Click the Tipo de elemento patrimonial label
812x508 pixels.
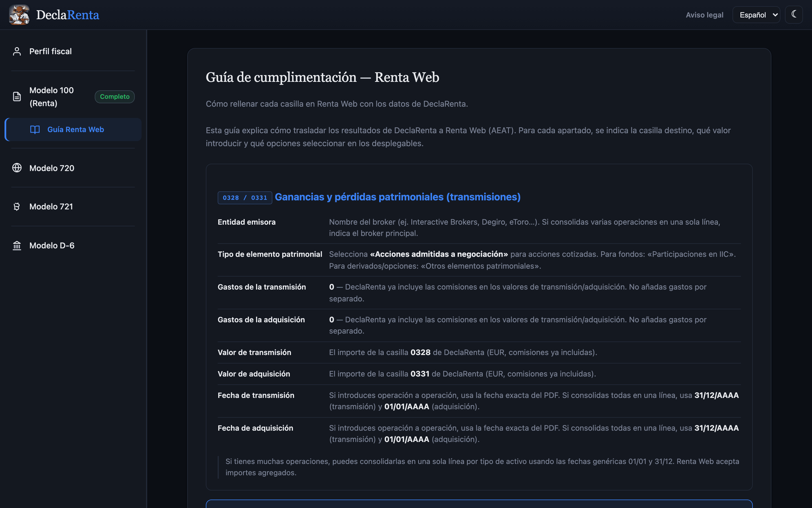[x=270, y=254]
